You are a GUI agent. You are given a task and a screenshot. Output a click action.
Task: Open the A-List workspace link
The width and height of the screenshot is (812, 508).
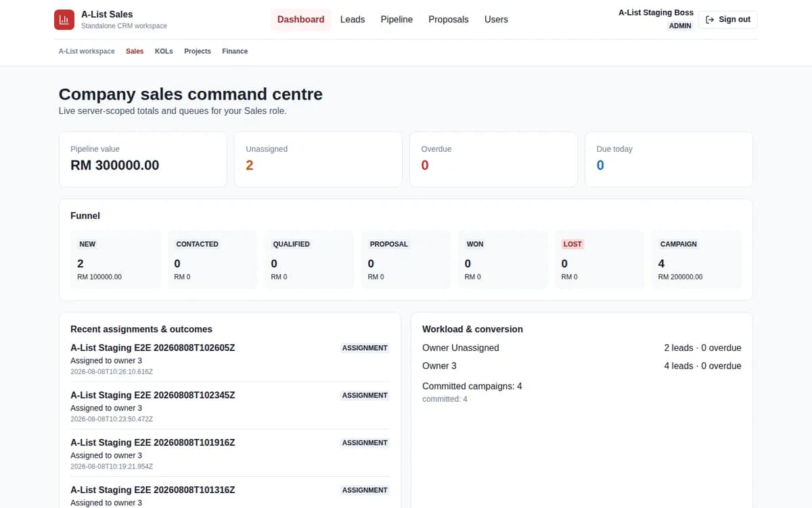pyautogui.click(x=87, y=51)
